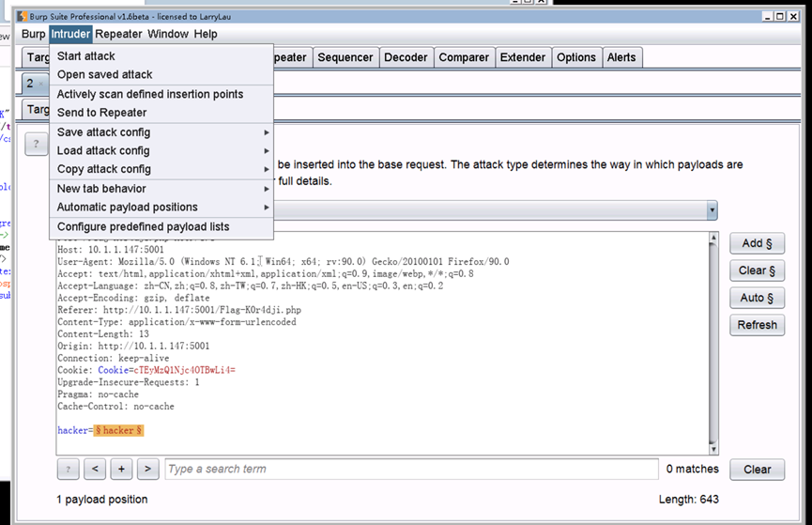Click the Cookie value in request
812x525 pixels.
(184, 370)
